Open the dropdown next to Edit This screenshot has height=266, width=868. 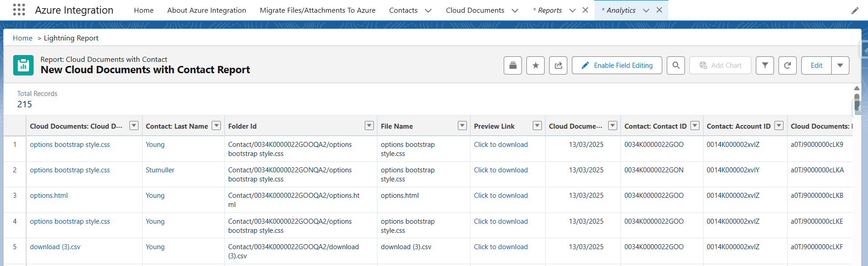click(840, 65)
